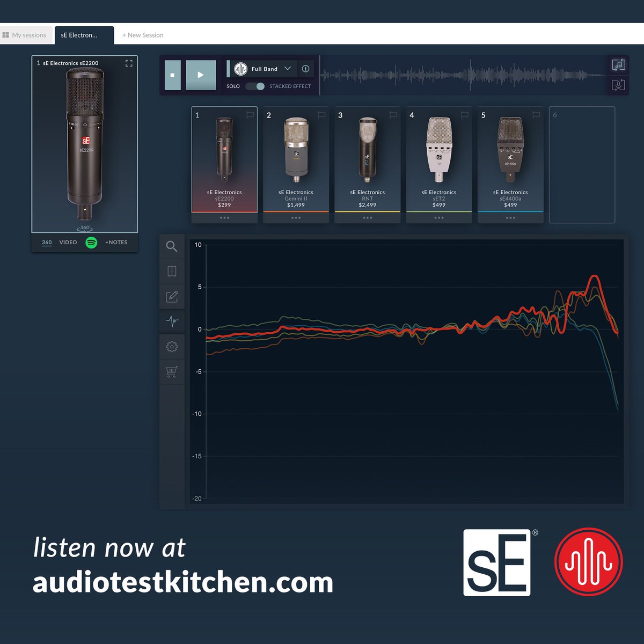Click the My sessions grid icon
The height and width of the screenshot is (644, 644).
(x=6, y=35)
